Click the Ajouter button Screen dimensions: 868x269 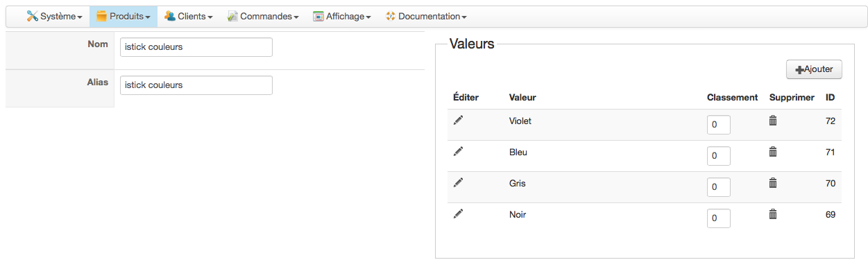(814, 69)
